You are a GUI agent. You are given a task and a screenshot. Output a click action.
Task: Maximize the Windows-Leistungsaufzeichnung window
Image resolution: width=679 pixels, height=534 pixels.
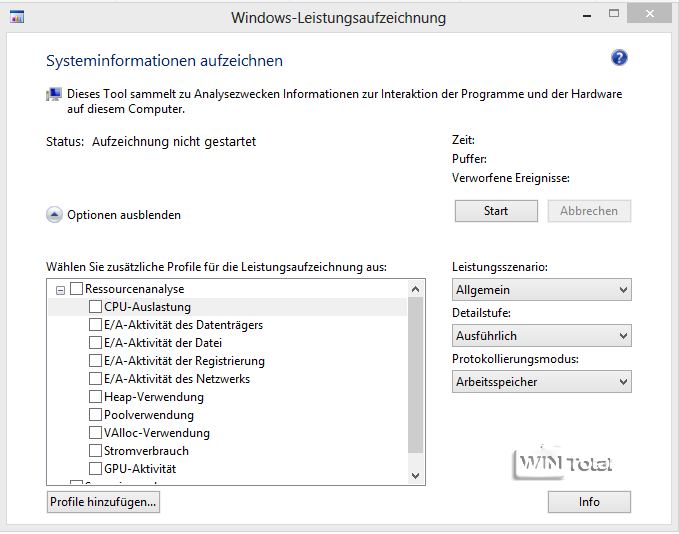(x=614, y=13)
